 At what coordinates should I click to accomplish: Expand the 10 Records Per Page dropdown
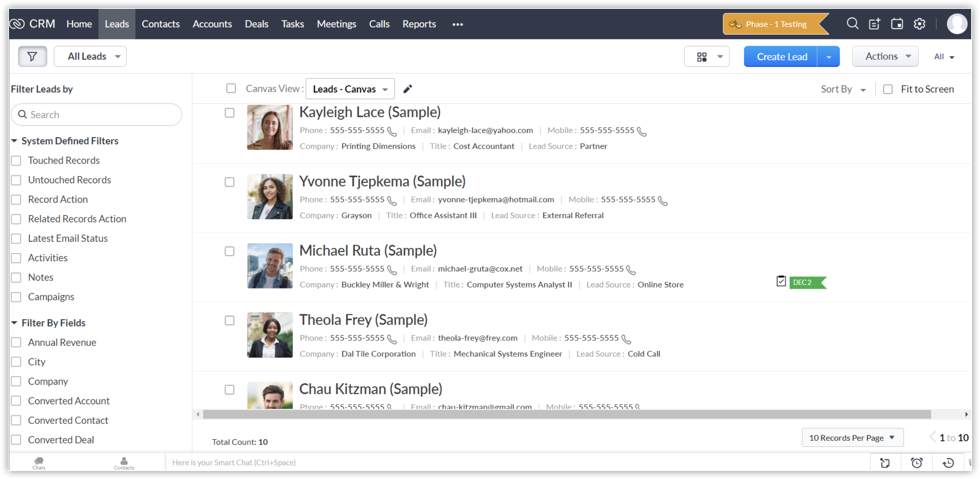[852, 438]
